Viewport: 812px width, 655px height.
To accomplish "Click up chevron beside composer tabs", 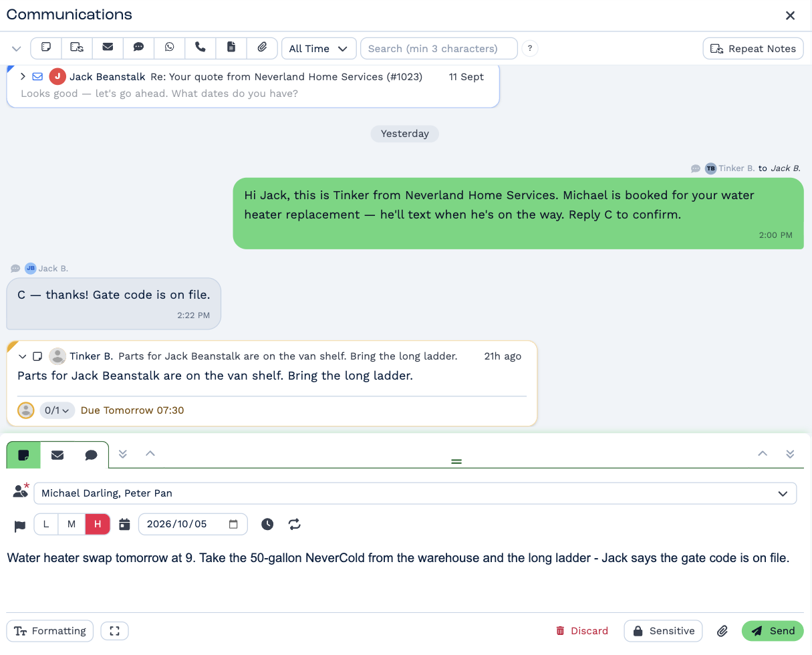I will point(150,454).
